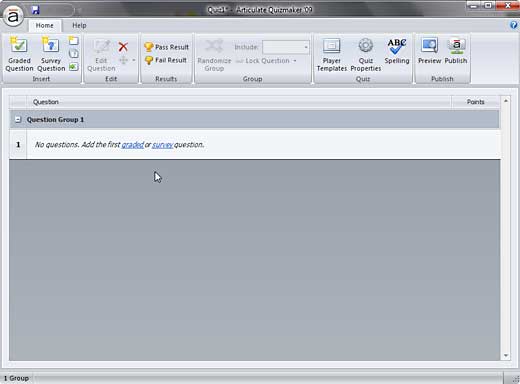This screenshot has height=384, width=520.
Task: Open the Fail Result slide
Action: click(x=166, y=60)
